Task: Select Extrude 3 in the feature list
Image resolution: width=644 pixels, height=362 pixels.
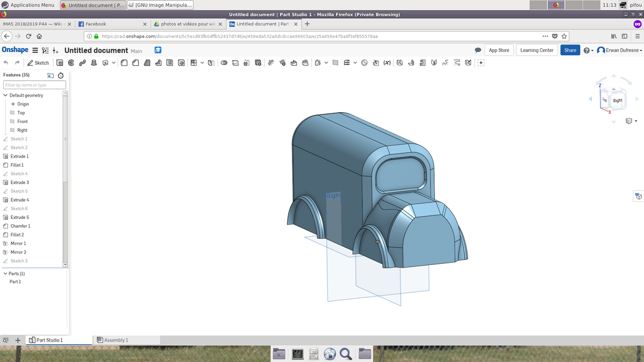Action: tap(20, 182)
